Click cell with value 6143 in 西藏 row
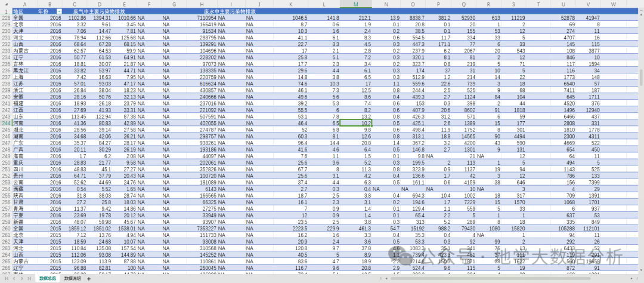This screenshot has width=644, height=283. coord(202,189)
